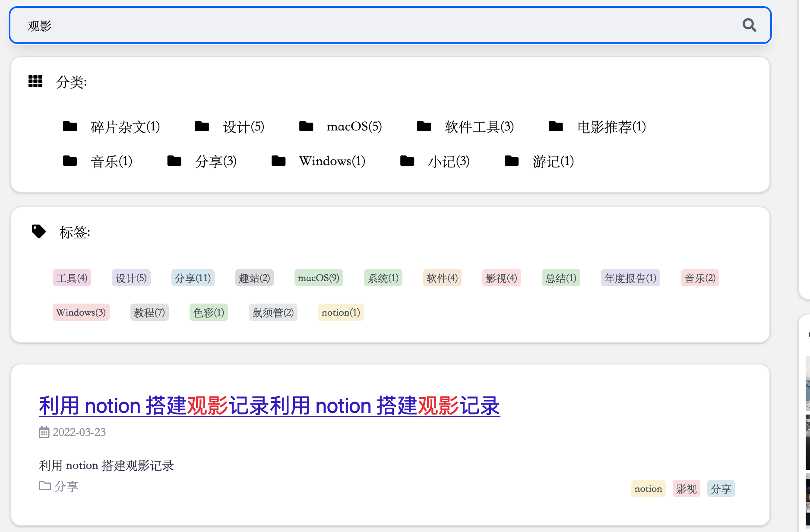Click the 色彩(1) colored tag pill

click(x=208, y=312)
